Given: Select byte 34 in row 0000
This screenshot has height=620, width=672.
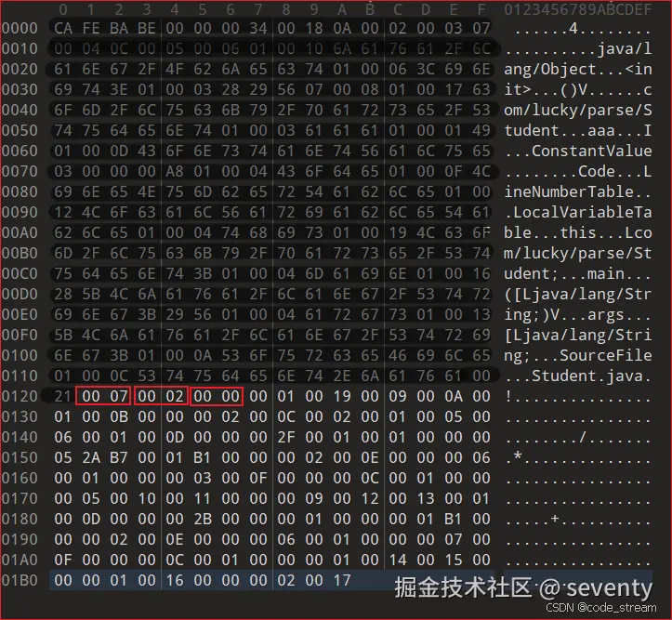Looking at the screenshot, I should coord(258,28).
